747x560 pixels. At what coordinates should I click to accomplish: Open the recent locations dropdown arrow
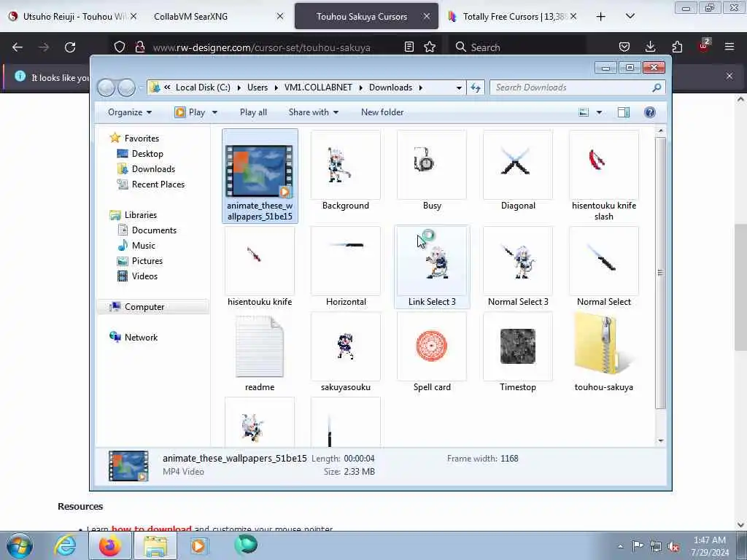[141, 87]
